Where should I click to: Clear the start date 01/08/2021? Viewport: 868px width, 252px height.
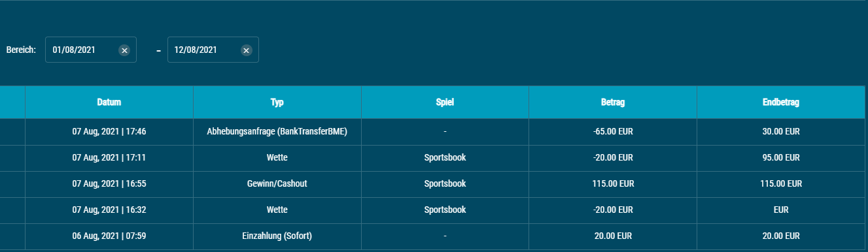(x=124, y=50)
